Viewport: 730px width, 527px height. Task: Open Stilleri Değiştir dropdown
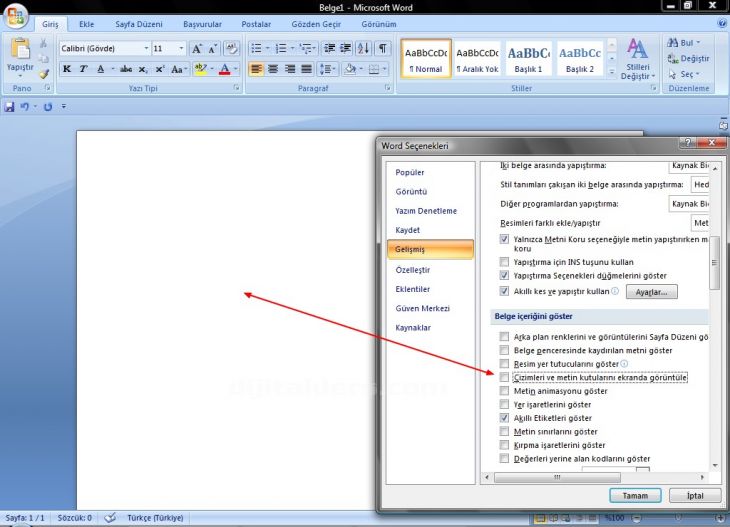click(637, 59)
